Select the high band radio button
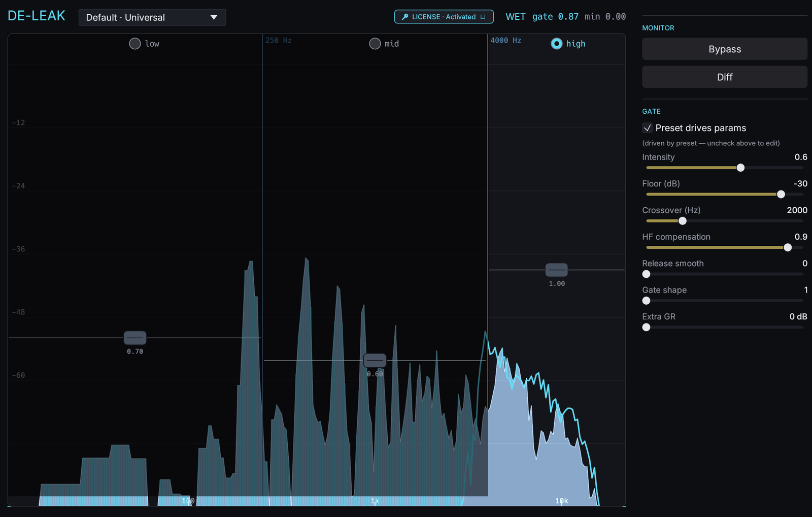Viewport: 812px width, 517px height. (x=557, y=44)
